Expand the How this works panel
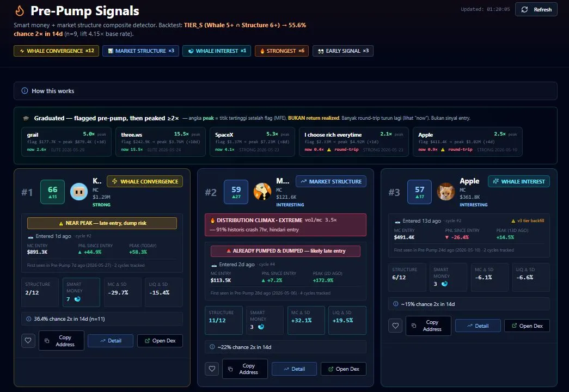This screenshot has height=392, width=569. [x=285, y=91]
